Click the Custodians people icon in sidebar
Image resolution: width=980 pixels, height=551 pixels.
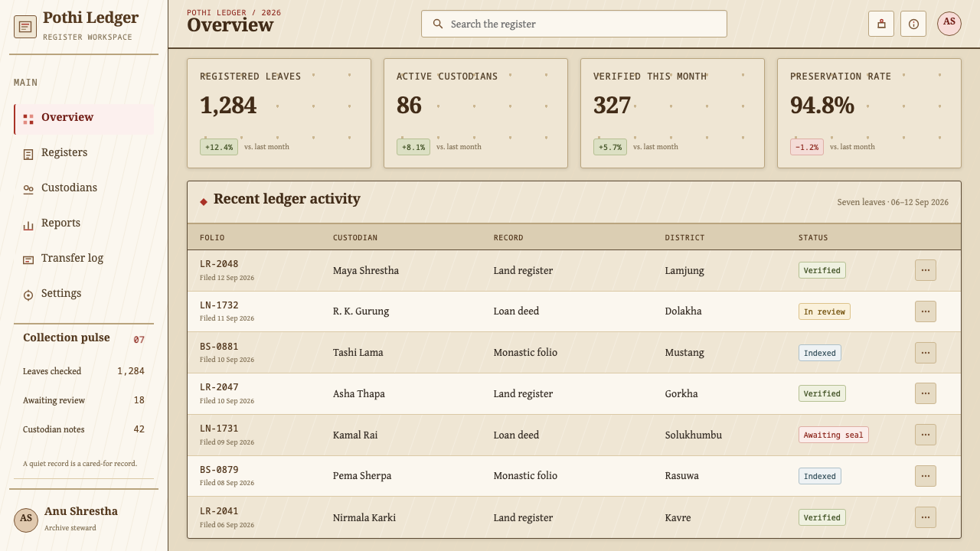tap(28, 190)
